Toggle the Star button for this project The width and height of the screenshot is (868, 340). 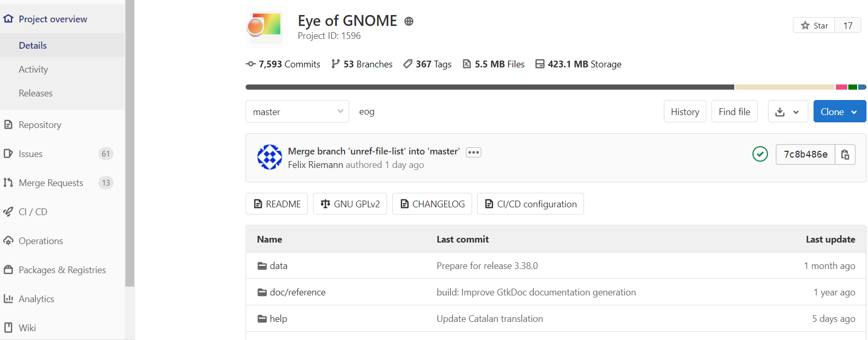click(x=814, y=25)
